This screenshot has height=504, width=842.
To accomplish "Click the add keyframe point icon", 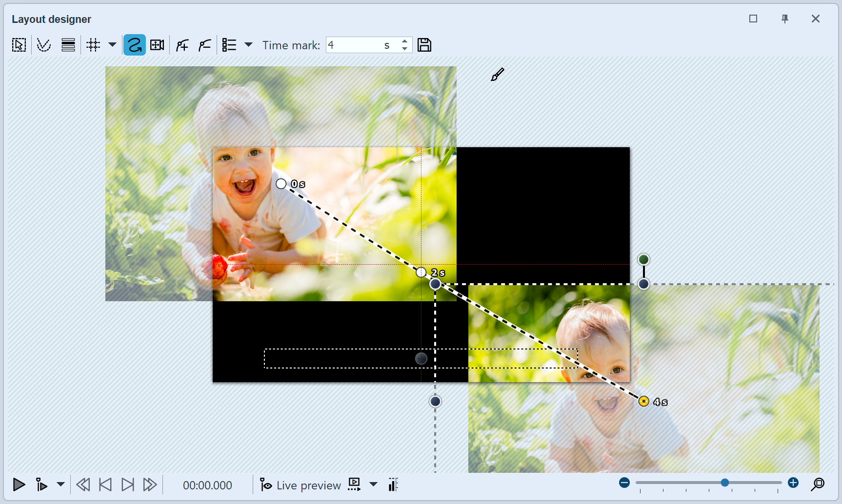I will pyautogui.click(x=182, y=45).
